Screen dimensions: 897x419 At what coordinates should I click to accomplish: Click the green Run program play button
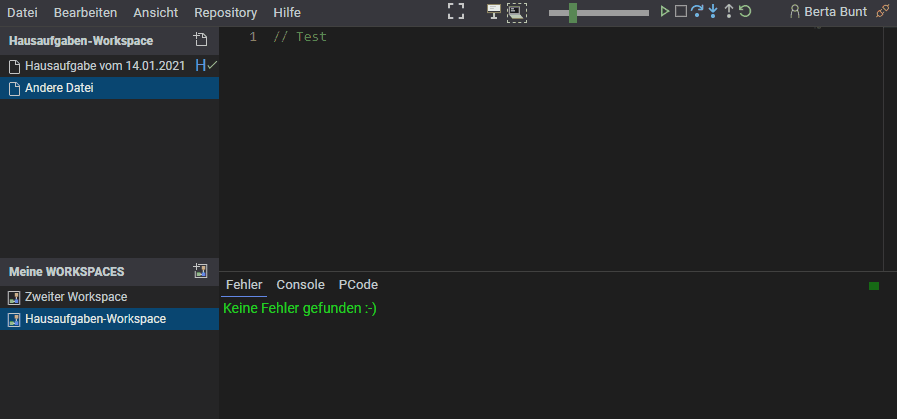coord(665,12)
